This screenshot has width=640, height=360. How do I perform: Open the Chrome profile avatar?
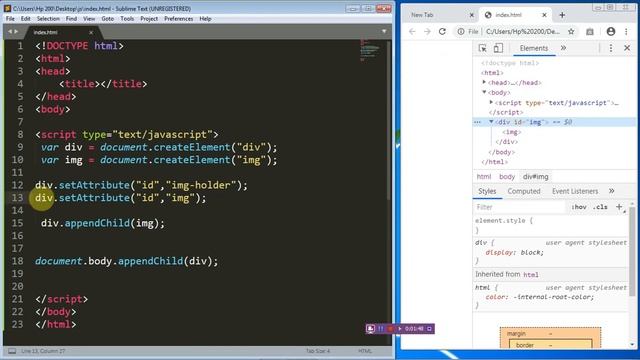point(611,31)
